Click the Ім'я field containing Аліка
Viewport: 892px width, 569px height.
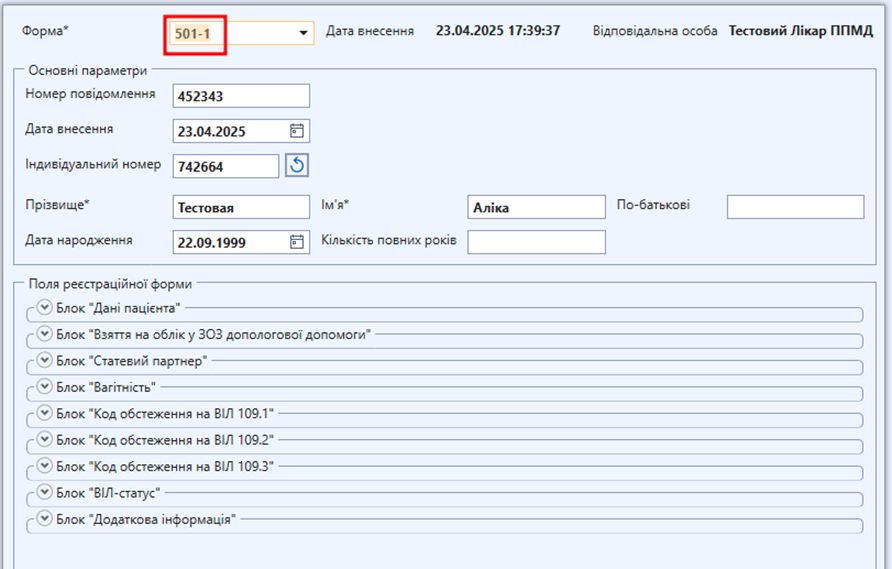(x=535, y=207)
